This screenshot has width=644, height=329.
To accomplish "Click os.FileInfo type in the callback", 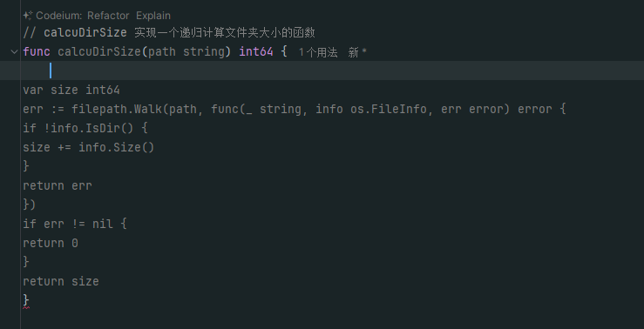I will [388, 109].
